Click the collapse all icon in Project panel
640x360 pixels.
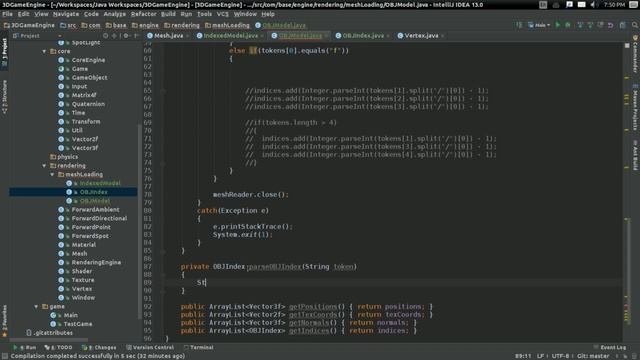pyautogui.click(x=114, y=36)
